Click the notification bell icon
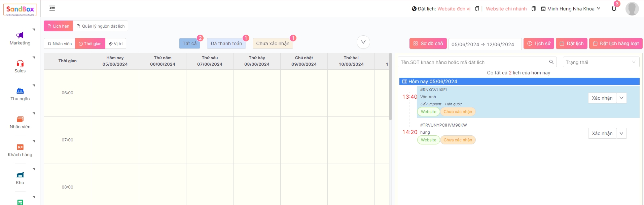This screenshot has width=644, height=205. [x=614, y=9]
